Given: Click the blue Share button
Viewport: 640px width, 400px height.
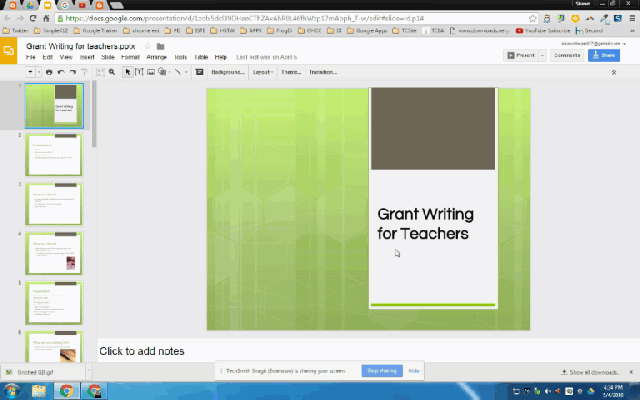Looking at the screenshot, I should (602, 56).
